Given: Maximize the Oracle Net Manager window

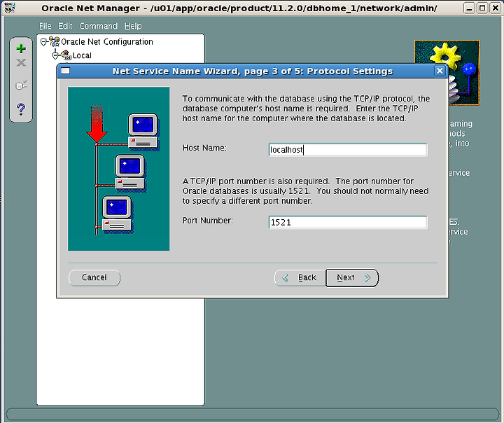Looking at the screenshot, I should [x=482, y=8].
